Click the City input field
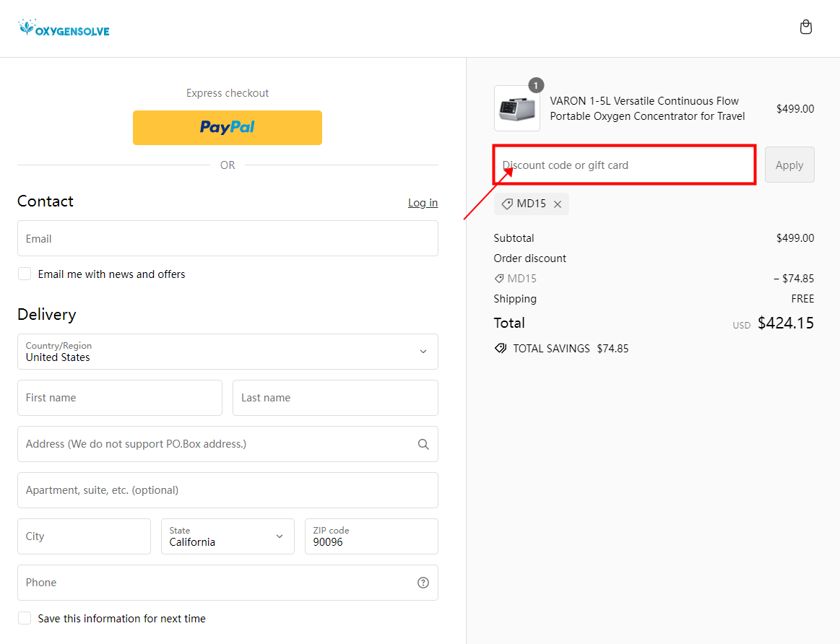 click(84, 536)
